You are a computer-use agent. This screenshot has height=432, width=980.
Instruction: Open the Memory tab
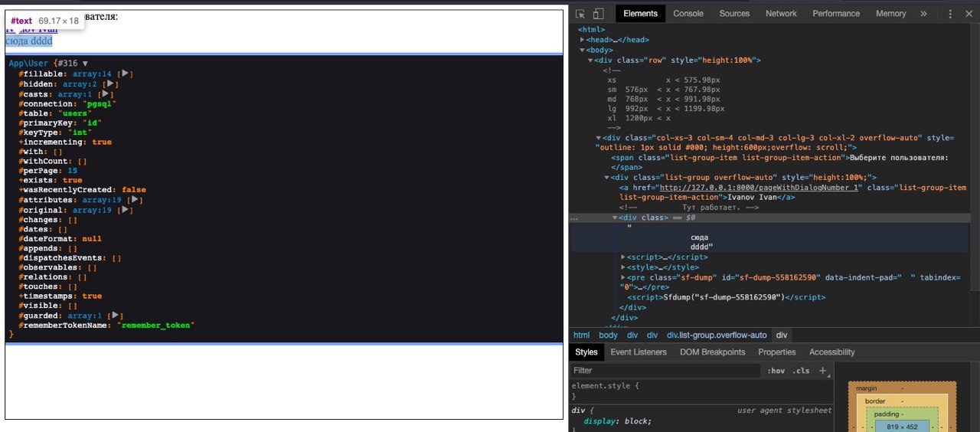890,14
